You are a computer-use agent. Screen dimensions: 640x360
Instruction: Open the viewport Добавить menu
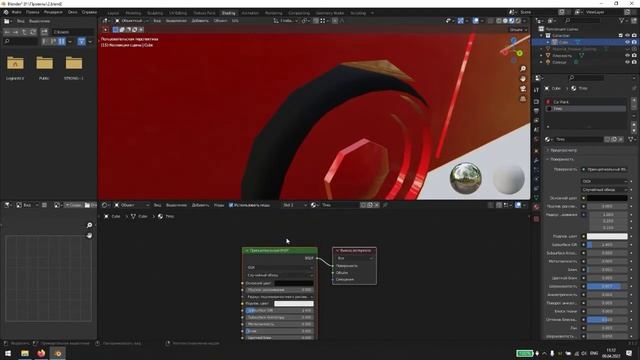200,20
